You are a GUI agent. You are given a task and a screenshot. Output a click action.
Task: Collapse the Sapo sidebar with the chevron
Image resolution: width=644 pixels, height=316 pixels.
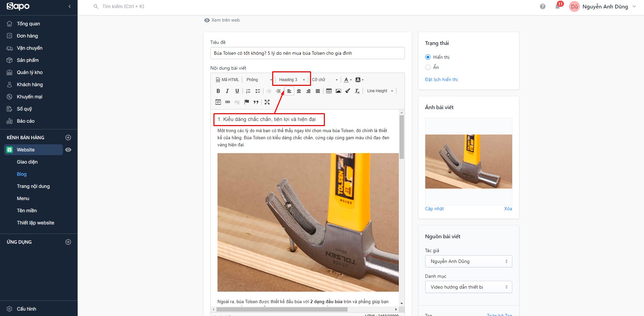click(x=70, y=6)
